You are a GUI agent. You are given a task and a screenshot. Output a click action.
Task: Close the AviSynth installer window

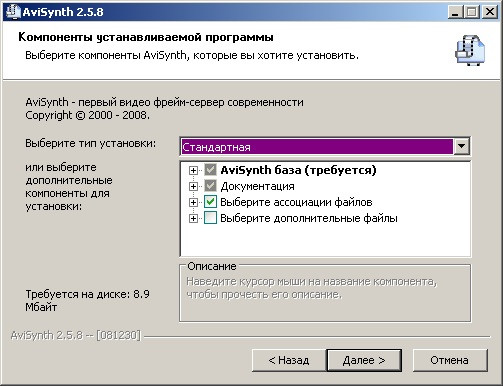point(490,12)
